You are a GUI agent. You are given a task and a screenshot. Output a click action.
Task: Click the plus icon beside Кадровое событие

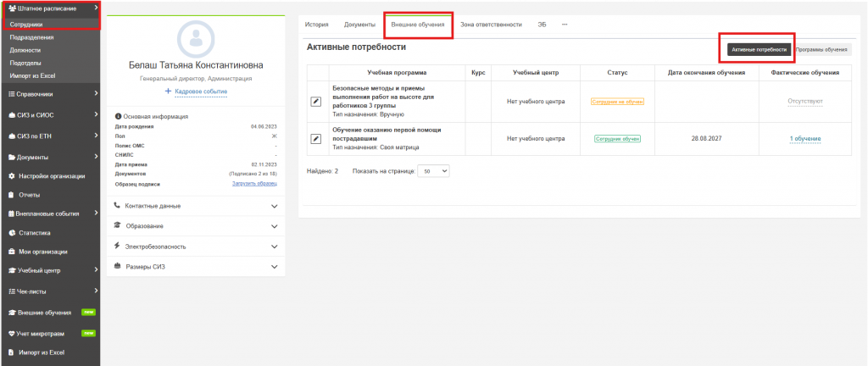click(x=169, y=91)
